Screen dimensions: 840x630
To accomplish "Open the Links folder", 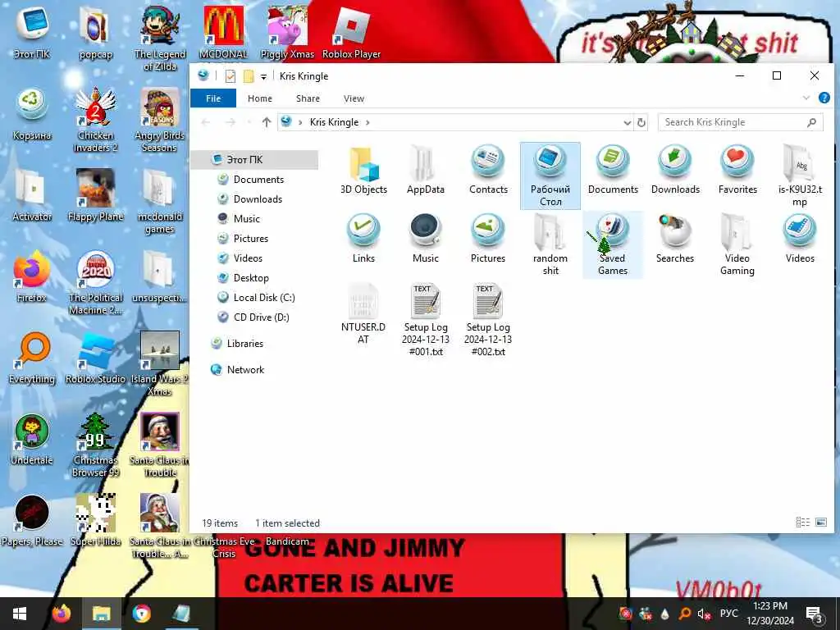I will coord(363,239).
